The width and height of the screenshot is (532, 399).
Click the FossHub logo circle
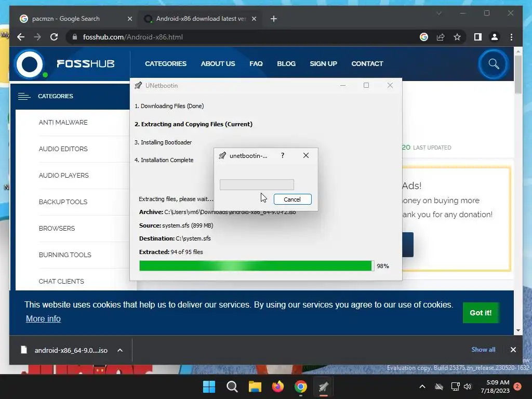pos(30,64)
